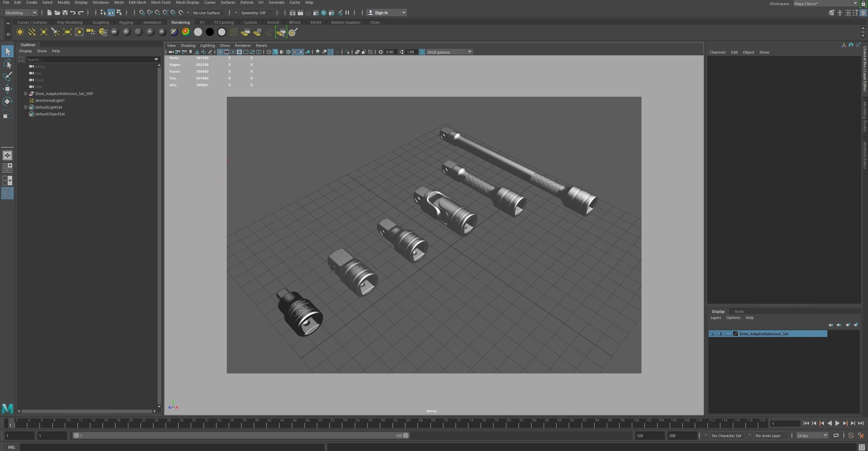This screenshot has height=451, width=868.
Task: Open a scene with the folder icon
Action: [x=57, y=13]
